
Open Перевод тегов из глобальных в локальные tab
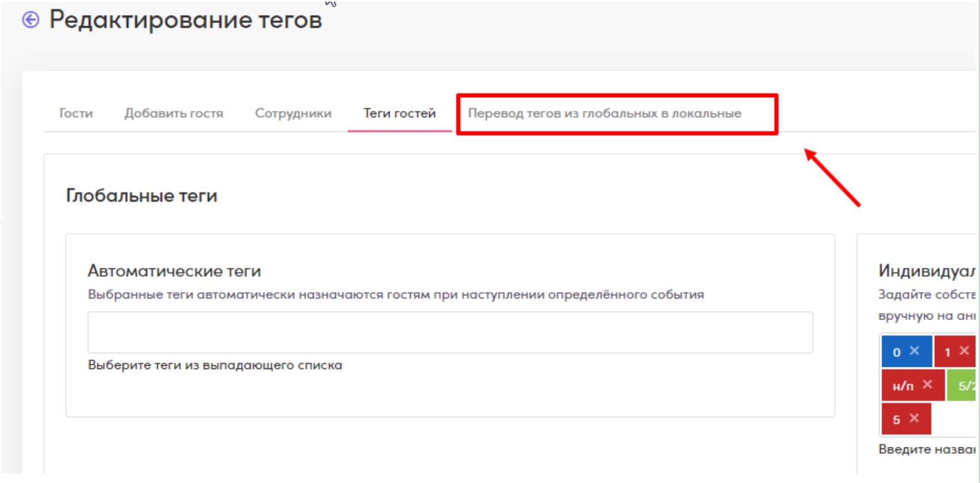605,113
